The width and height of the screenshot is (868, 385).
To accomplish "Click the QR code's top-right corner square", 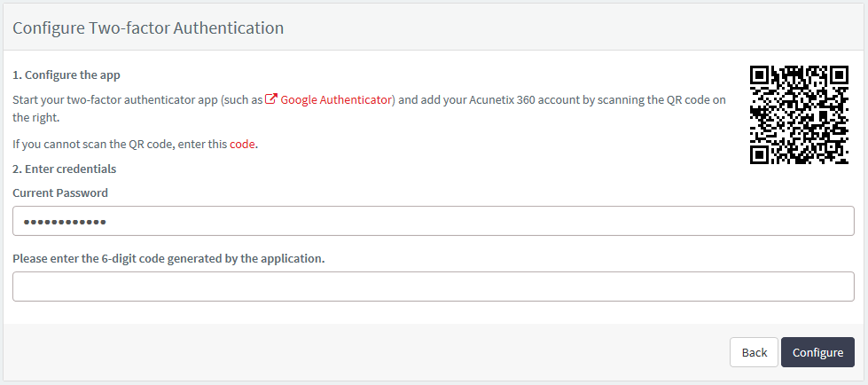I will 838,76.
